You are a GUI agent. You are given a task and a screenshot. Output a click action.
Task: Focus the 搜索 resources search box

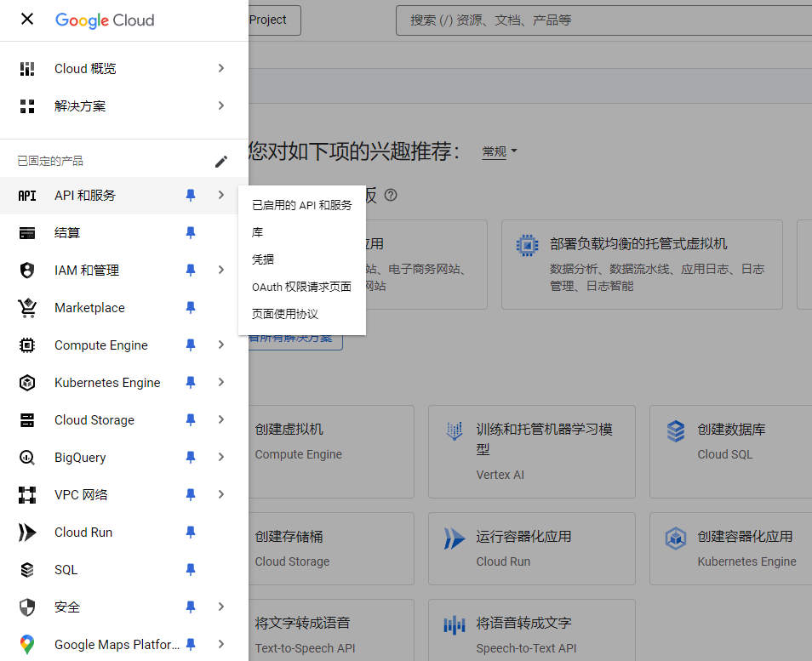[x=603, y=20]
